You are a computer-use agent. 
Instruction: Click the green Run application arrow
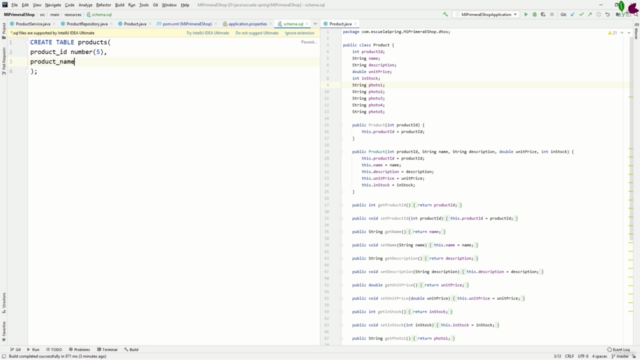coord(526,15)
